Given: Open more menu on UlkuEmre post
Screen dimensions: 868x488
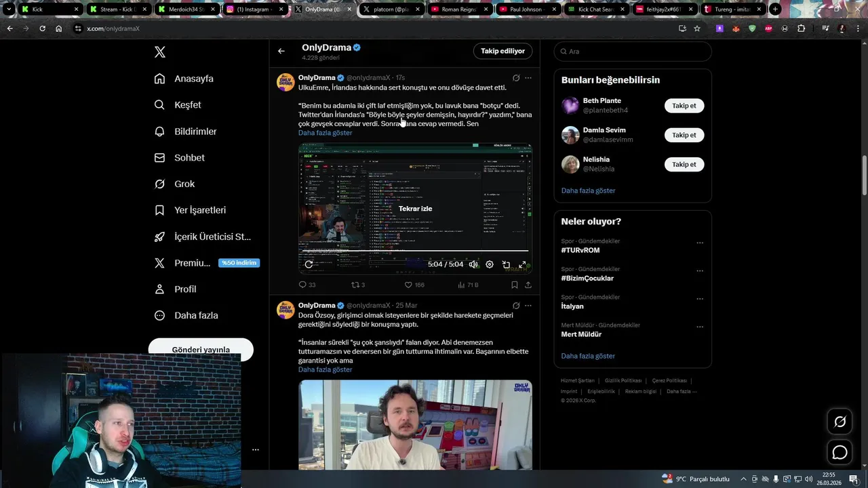Looking at the screenshot, I should point(528,78).
